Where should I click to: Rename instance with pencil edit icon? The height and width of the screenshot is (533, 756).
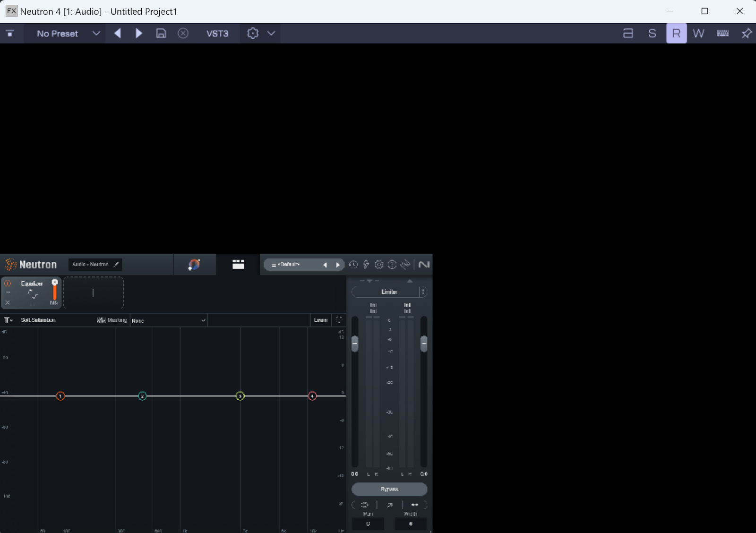point(116,264)
